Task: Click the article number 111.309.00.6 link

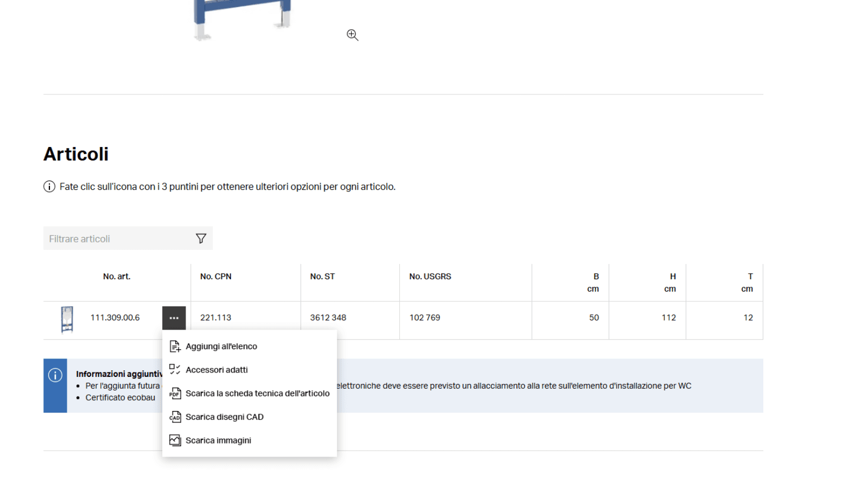Action: [x=115, y=318]
